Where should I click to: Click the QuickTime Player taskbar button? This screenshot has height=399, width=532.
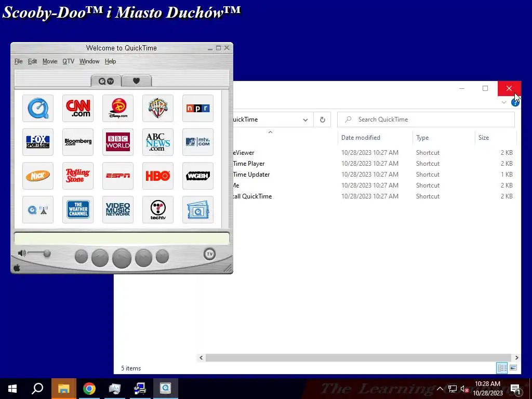coord(166,389)
